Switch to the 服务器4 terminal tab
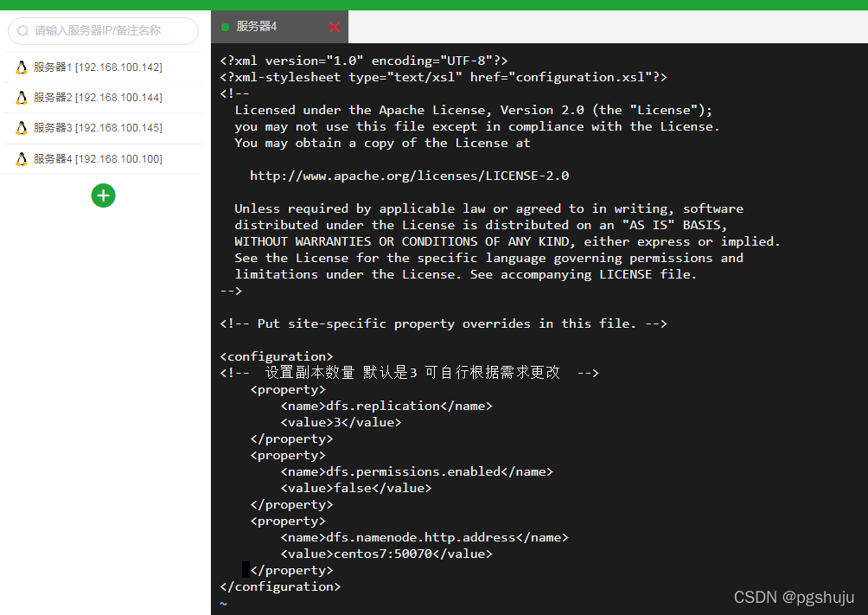The width and height of the screenshot is (868, 615). (x=279, y=27)
